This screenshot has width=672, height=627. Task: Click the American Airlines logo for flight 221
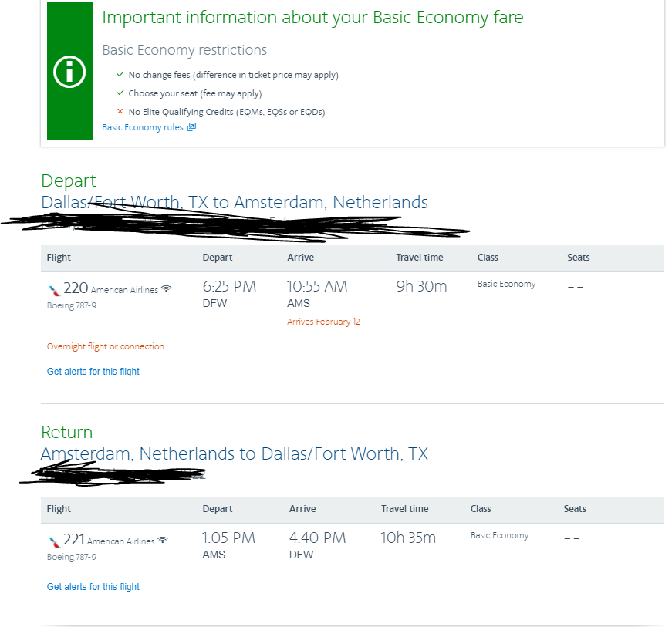(x=53, y=541)
